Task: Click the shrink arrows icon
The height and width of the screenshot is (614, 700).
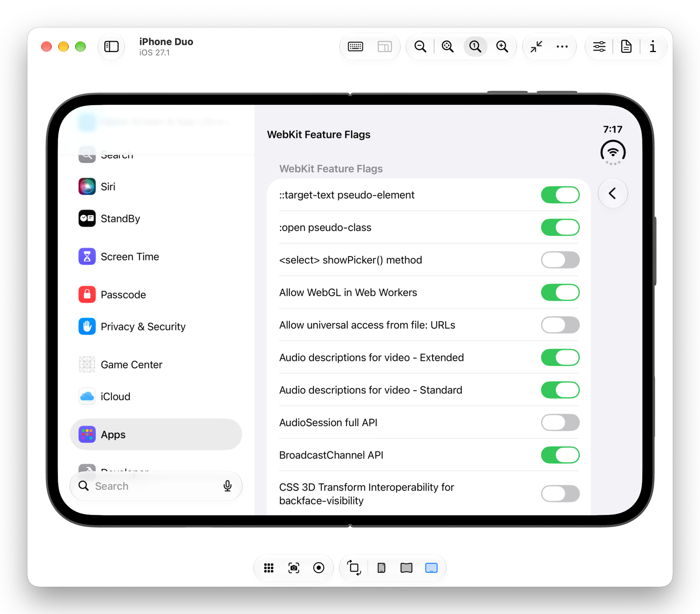Action: point(536,46)
